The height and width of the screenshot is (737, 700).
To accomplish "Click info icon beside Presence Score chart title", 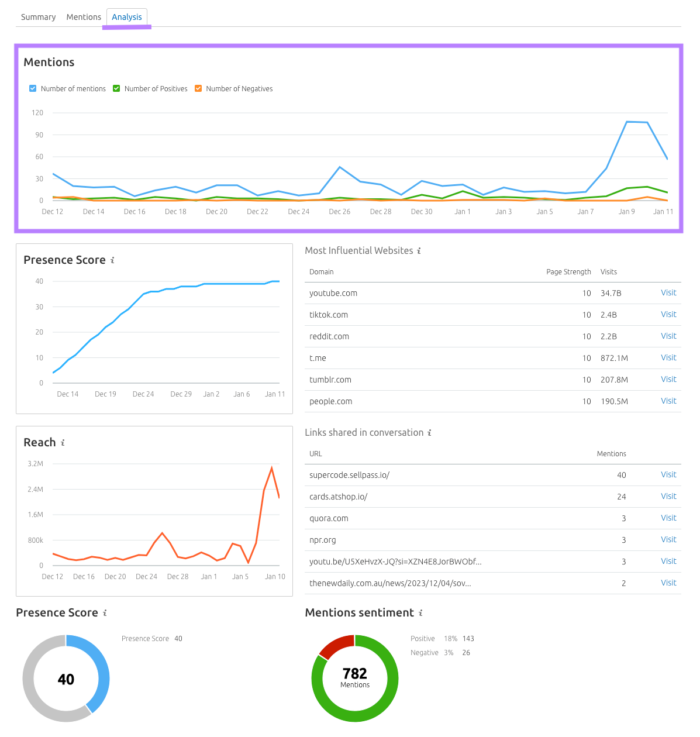I will coord(112,260).
